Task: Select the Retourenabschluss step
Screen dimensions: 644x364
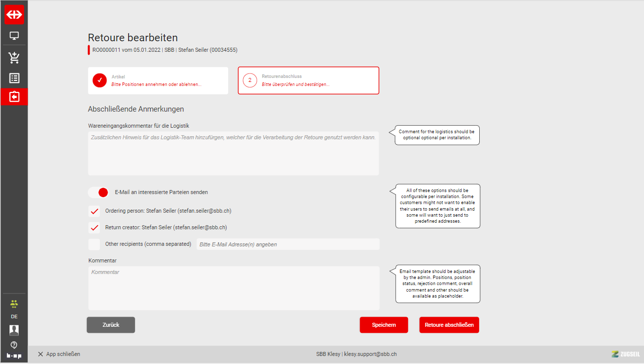Action: pos(308,80)
